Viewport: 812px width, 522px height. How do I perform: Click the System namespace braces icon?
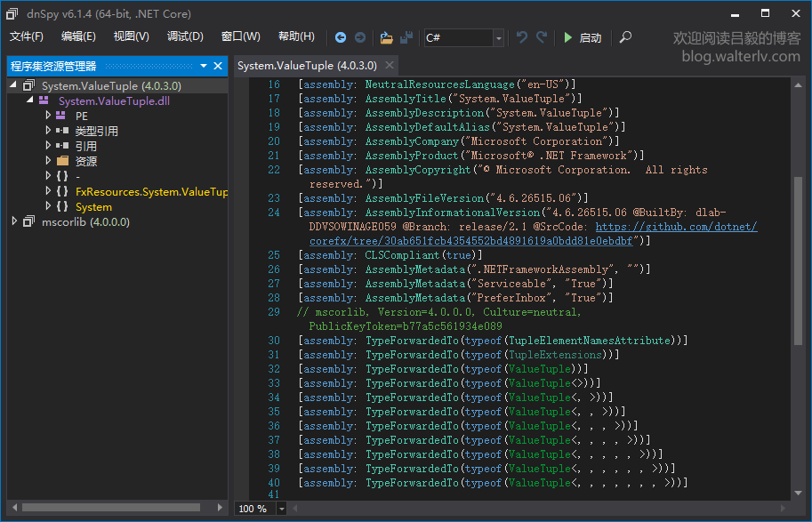coord(62,206)
